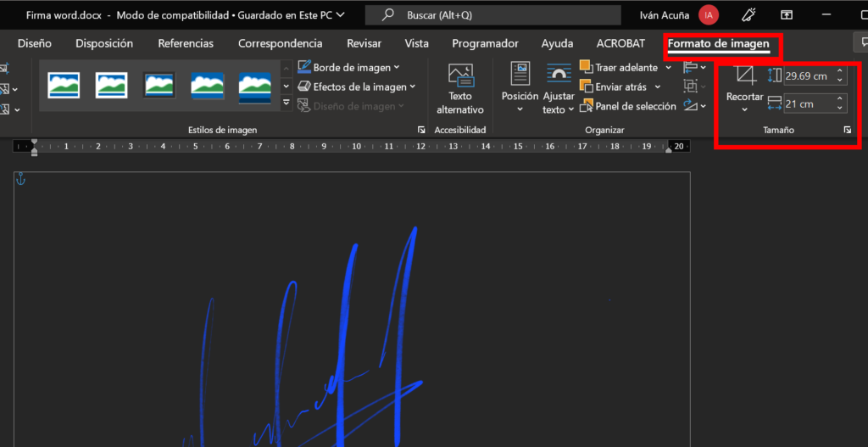868x447 pixels.
Task: Open the Tamaño dialog launcher
Action: pos(846,130)
